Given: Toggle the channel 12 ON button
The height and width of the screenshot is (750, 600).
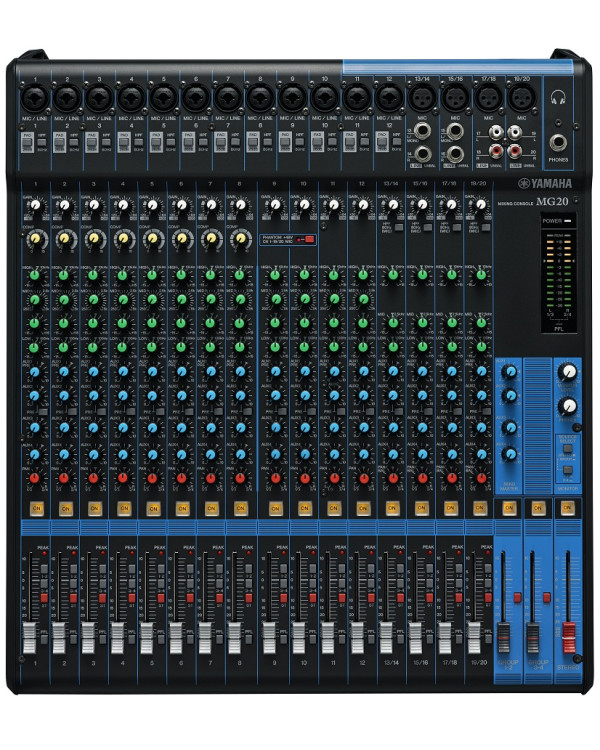Looking at the screenshot, I should point(363,508).
